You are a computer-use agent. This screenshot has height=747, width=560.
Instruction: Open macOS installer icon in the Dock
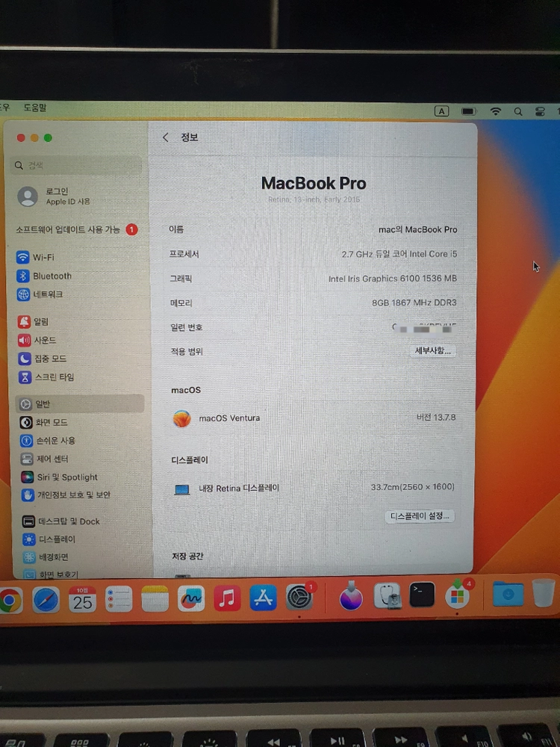coord(351,595)
